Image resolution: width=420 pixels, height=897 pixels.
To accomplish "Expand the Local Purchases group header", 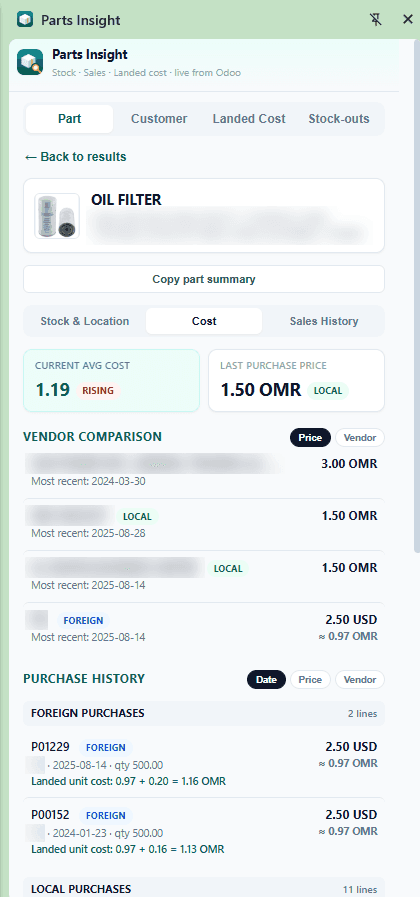I will coord(204,889).
